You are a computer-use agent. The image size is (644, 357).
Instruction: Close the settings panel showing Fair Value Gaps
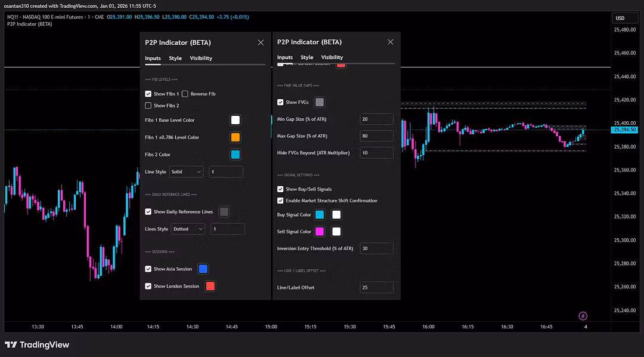click(x=391, y=42)
